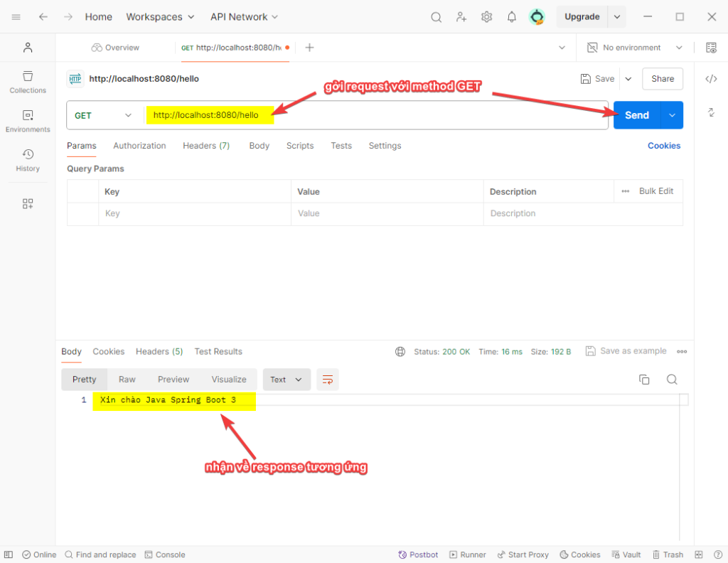Click the request URL input field
The width and height of the screenshot is (728, 563).
(427, 115)
